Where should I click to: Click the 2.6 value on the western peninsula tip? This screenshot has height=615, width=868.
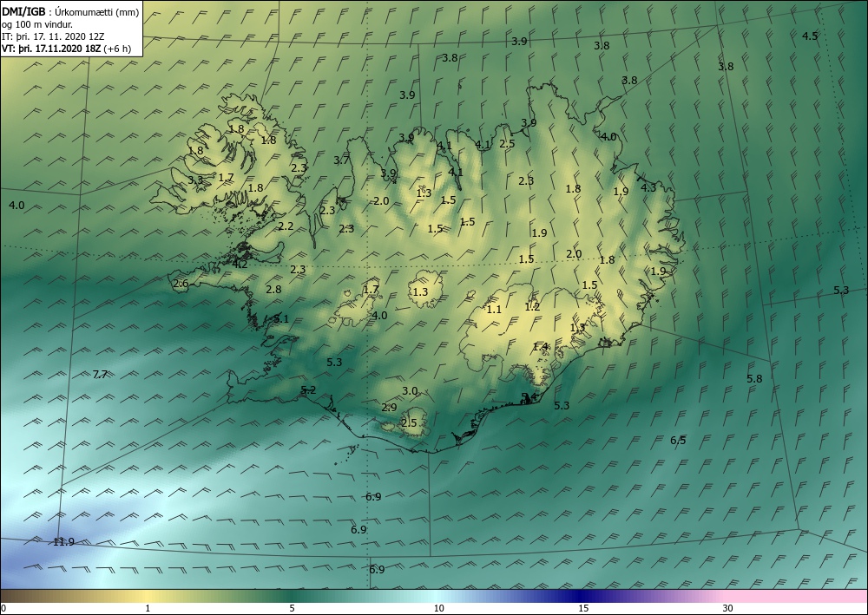(181, 284)
